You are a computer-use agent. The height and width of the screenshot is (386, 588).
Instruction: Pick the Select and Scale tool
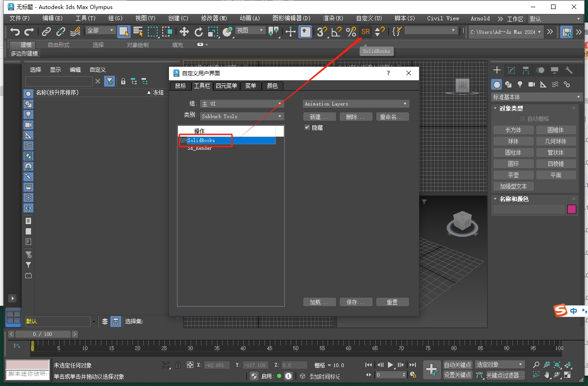[213, 32]
